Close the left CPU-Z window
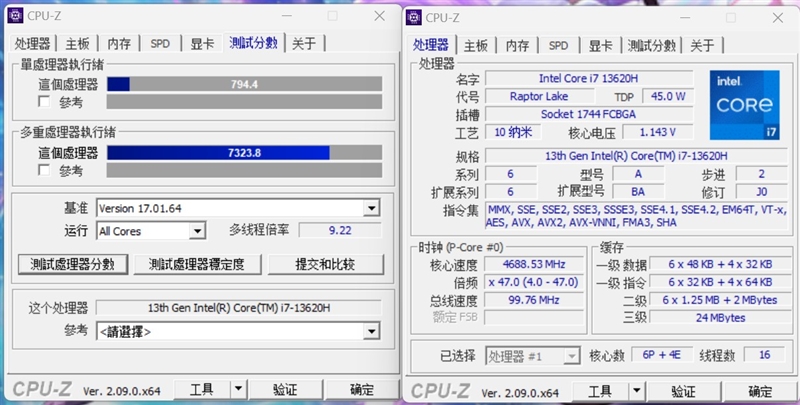Screen dimensions: 800x405 pos(379,16)
